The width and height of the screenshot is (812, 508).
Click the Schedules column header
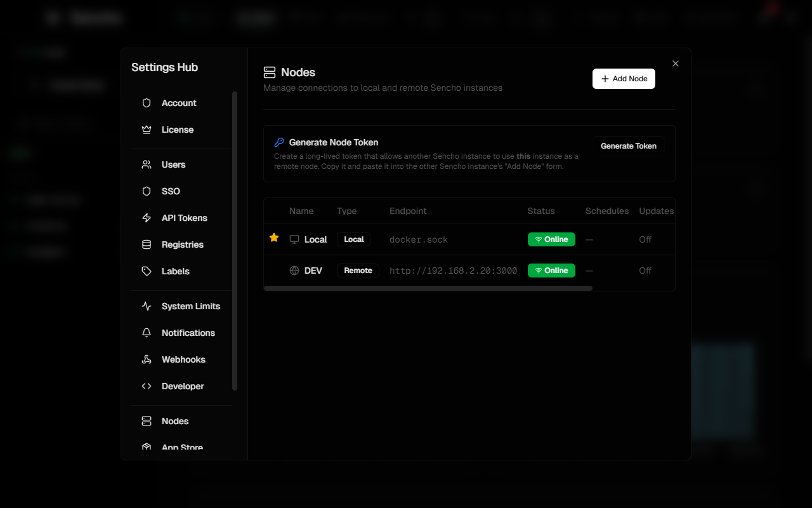(x=607, y=211)
